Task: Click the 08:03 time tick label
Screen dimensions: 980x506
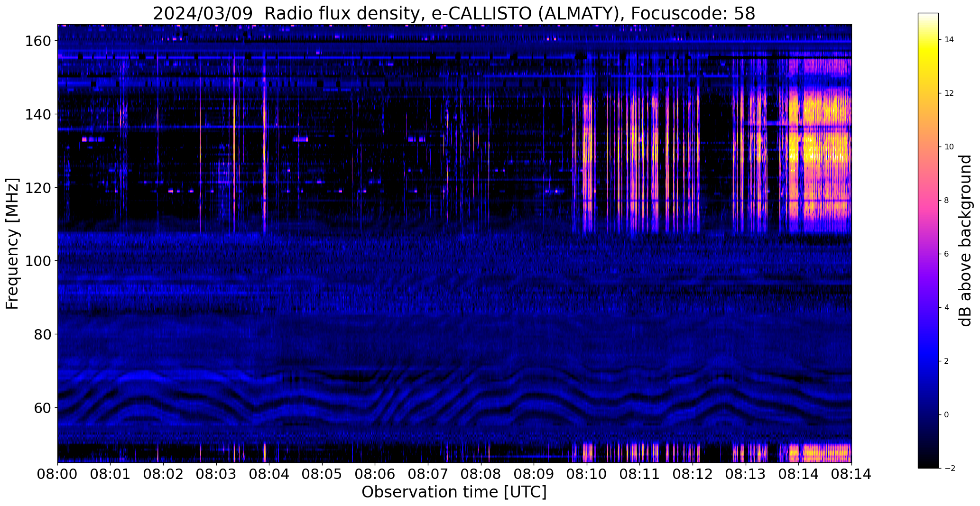Action: click(x=216, y=475)
